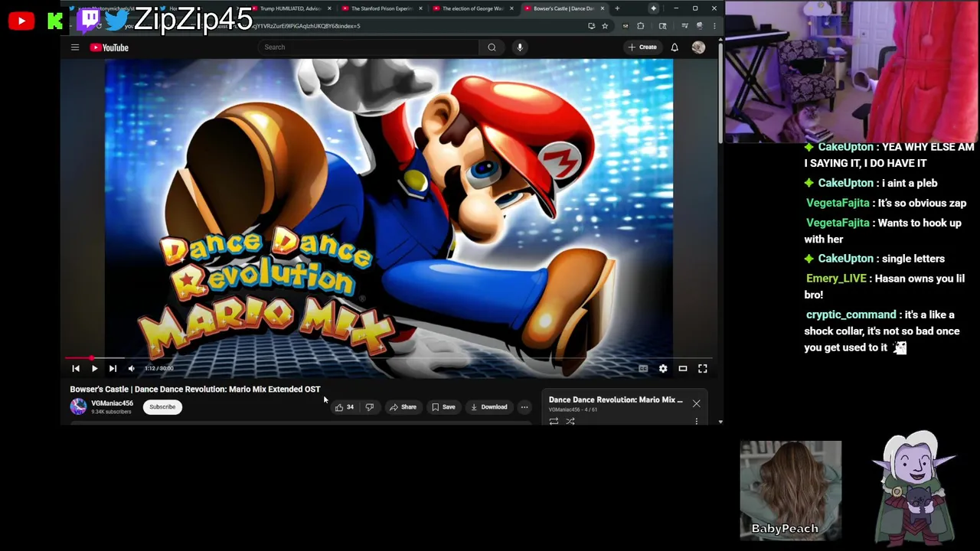Screen dimensions: 980x551
Task: Toggle closed captions on the player
Action: tap(643, 369)
